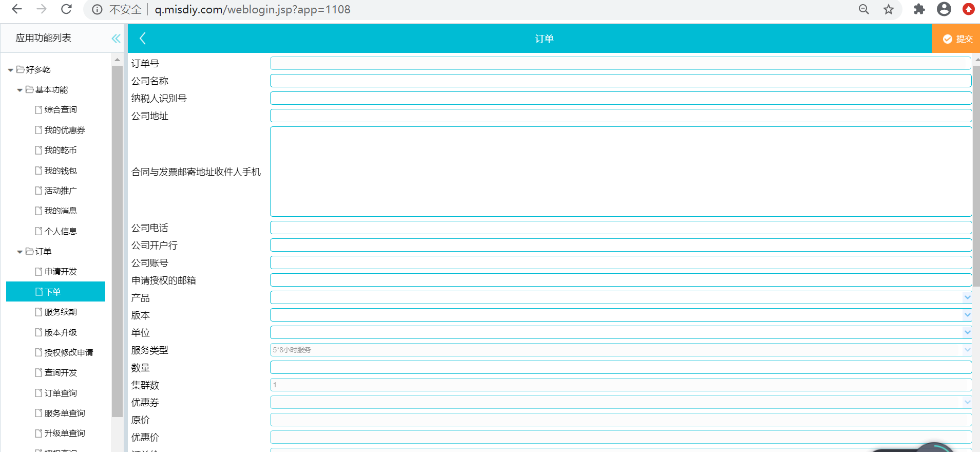
Task: Focus the 公司名称 text field
Action: tap(621, 81)
